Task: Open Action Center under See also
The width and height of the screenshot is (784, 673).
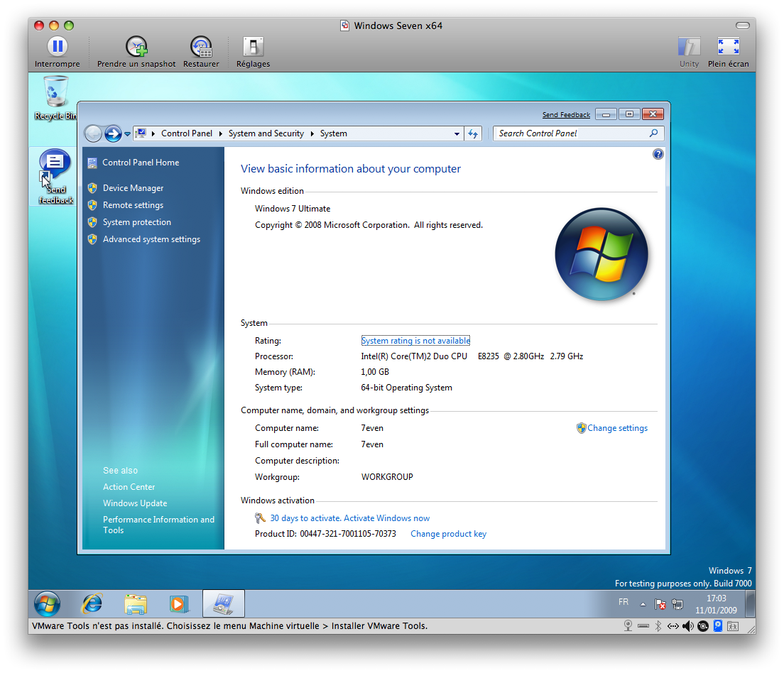Action: coord(129,487)
